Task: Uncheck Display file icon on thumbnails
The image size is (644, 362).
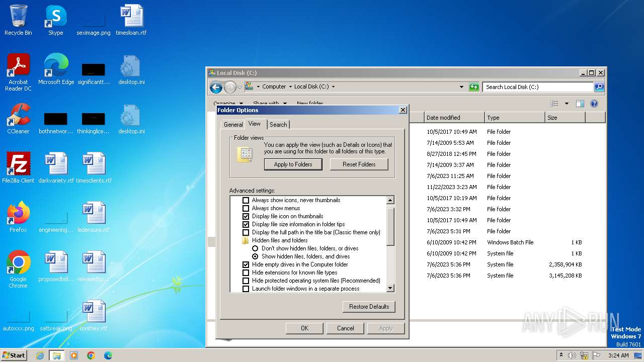Action: pos(246,216)
